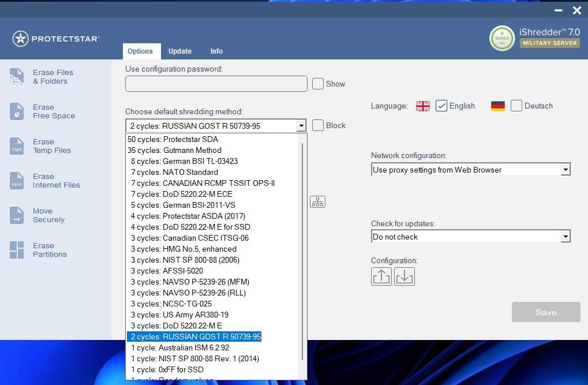
Task: Check the Deutsch language checkbox
Action: click(x=516, y=106)
